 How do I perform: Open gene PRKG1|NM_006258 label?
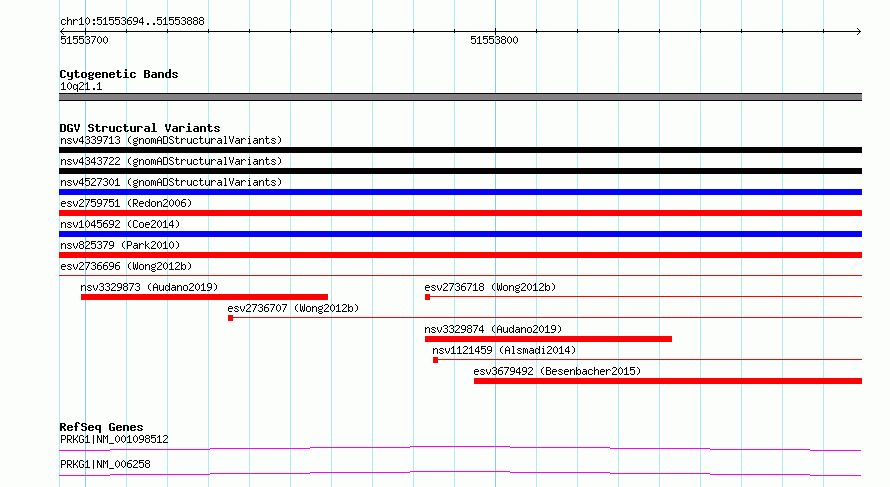(x=105, y=464)
